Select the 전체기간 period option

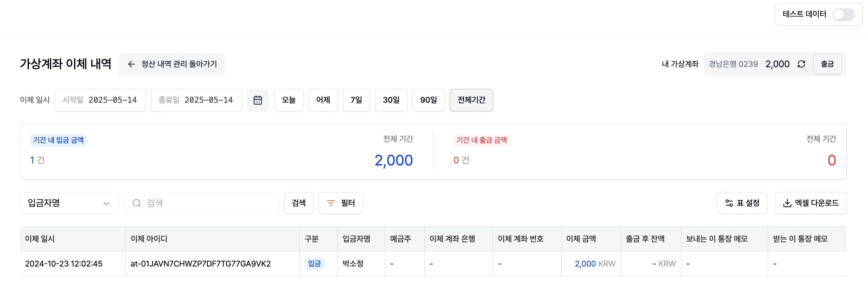471,100
